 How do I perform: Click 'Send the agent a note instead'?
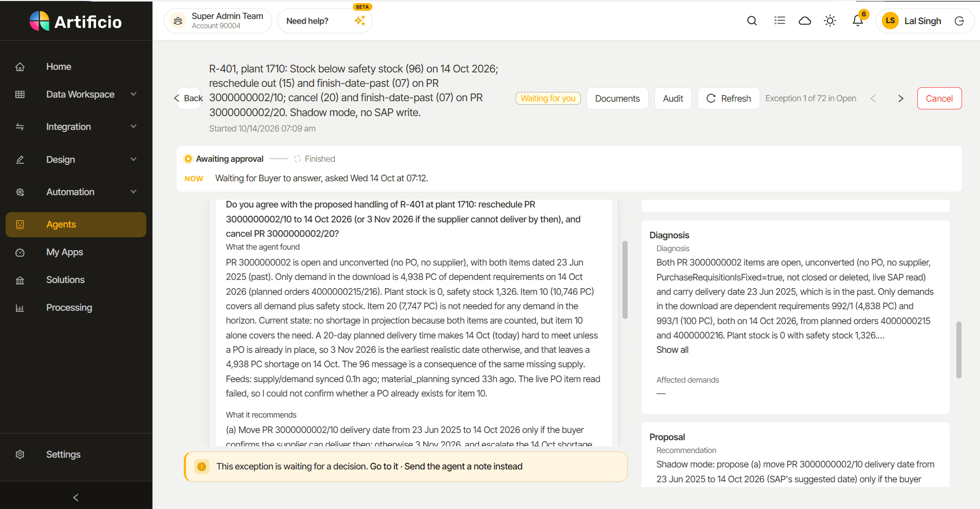tap(463, 466)
